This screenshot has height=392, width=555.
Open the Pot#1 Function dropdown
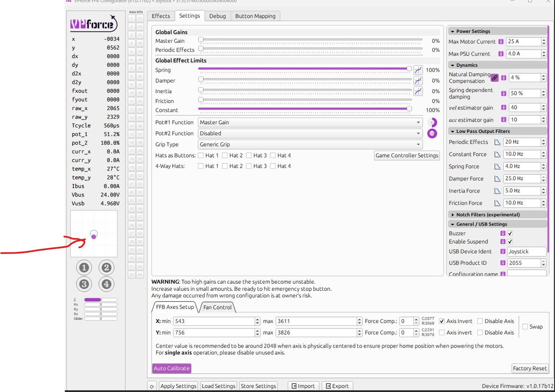click(x=310, y=122)
